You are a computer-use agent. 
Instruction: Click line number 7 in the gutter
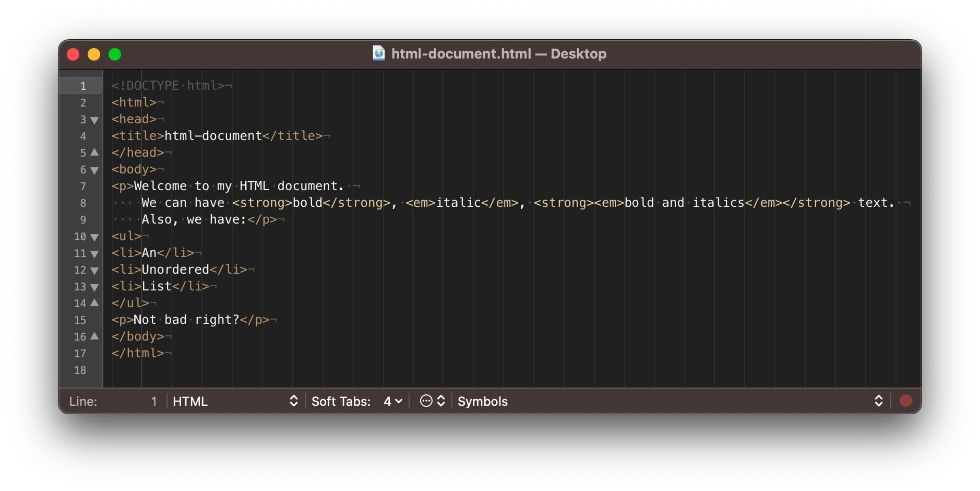[82, 186]
